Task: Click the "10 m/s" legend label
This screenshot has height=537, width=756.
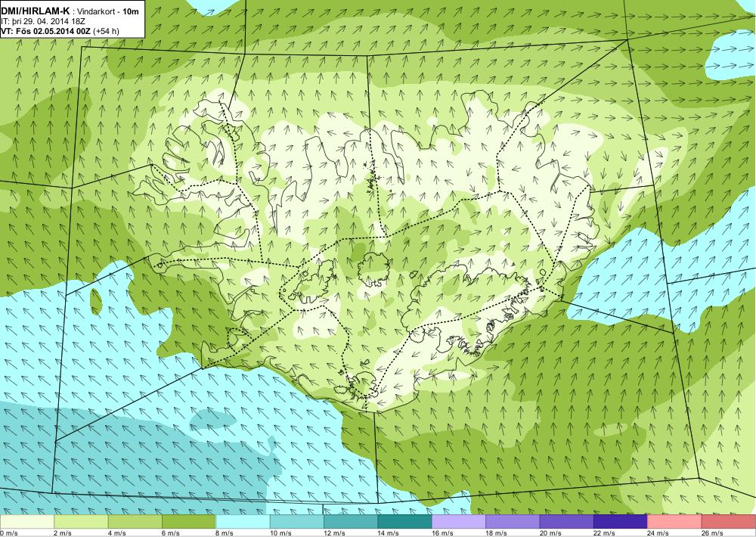Action: pyautogui.click(x=280, y=532)
